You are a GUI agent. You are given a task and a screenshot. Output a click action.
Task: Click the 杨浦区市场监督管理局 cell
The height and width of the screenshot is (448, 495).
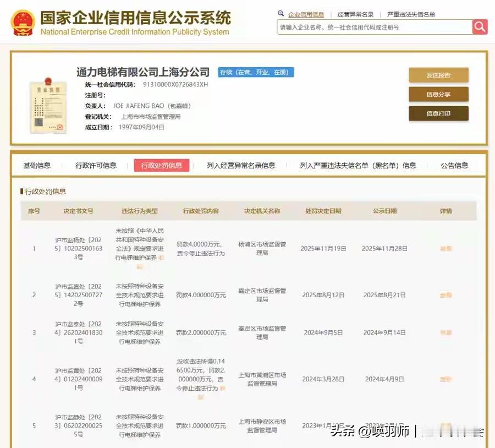(x=262, y=248)
